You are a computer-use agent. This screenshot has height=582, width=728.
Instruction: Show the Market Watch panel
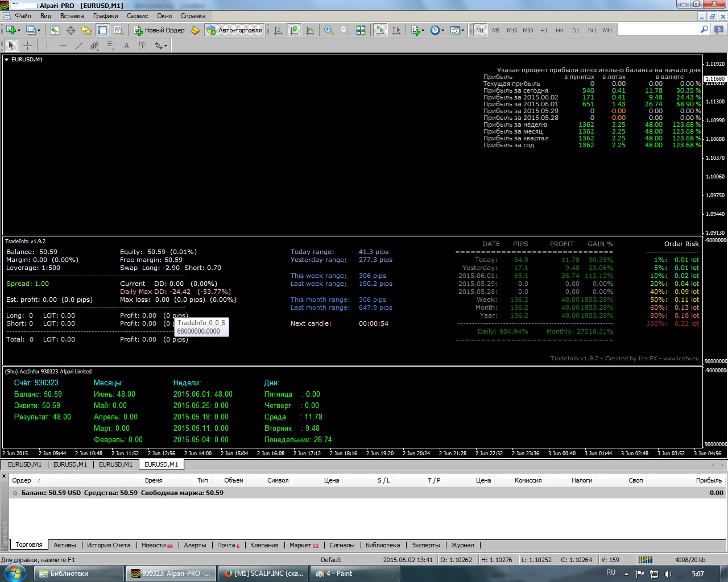55,30
